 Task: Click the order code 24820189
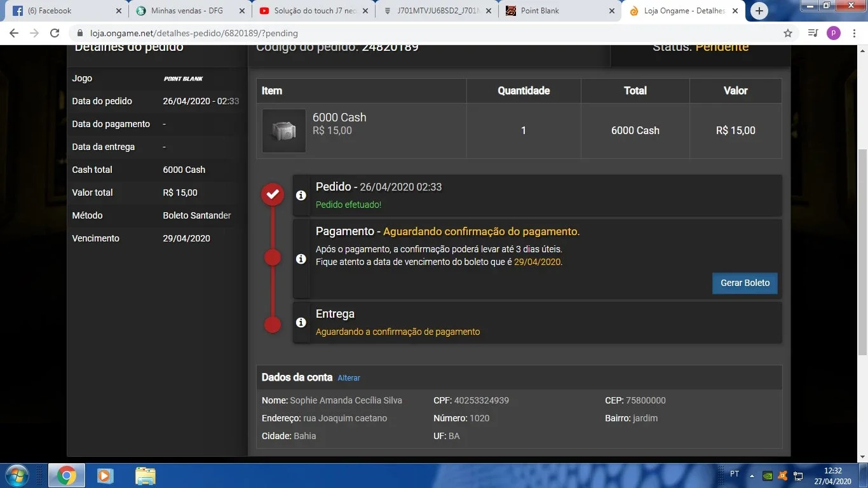point(390,48)
